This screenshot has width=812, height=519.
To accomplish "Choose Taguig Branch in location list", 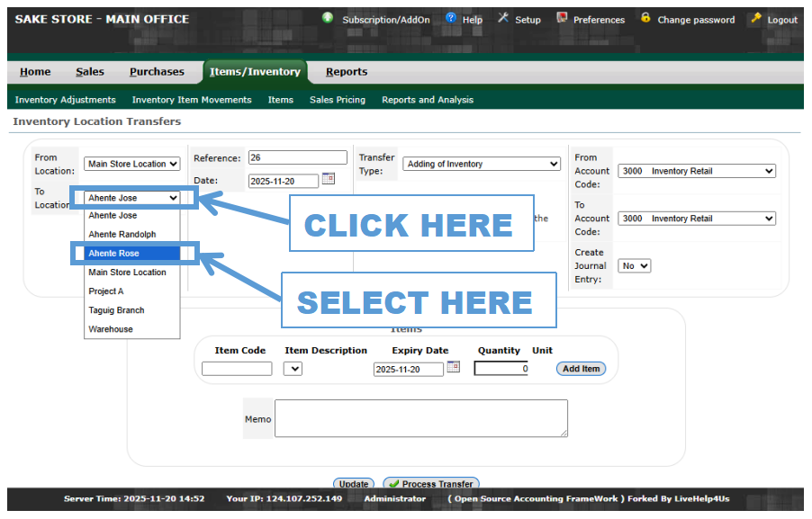I will point(117,310).
